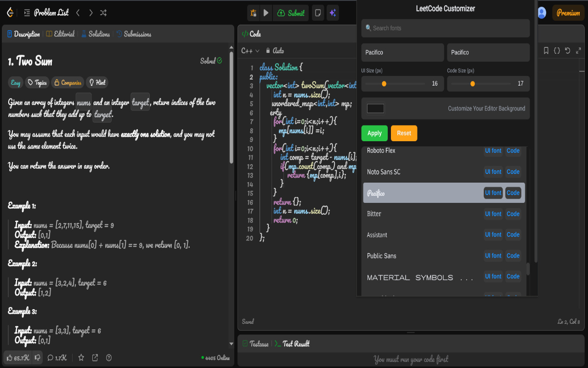Set Public Sans as Code font

(x=513, y=255)
